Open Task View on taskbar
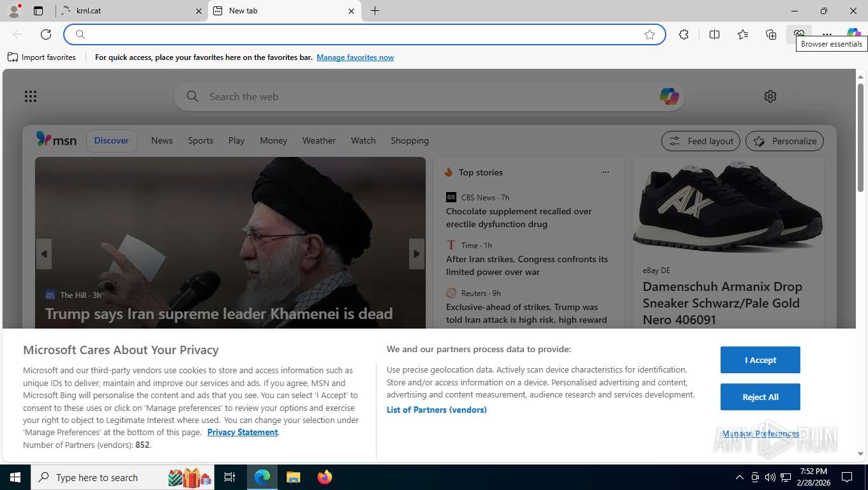The height and width of the screenshot is (490, 868). point(230,477)
